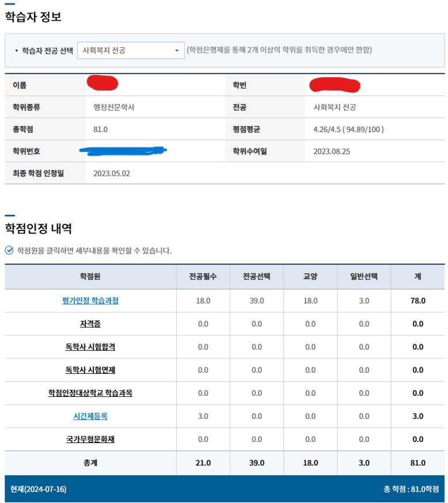Image resolution: width=448 pixels, height=503 pixels.
Task: Click the 학습자 정보 heading
Action: pos(33,17)
